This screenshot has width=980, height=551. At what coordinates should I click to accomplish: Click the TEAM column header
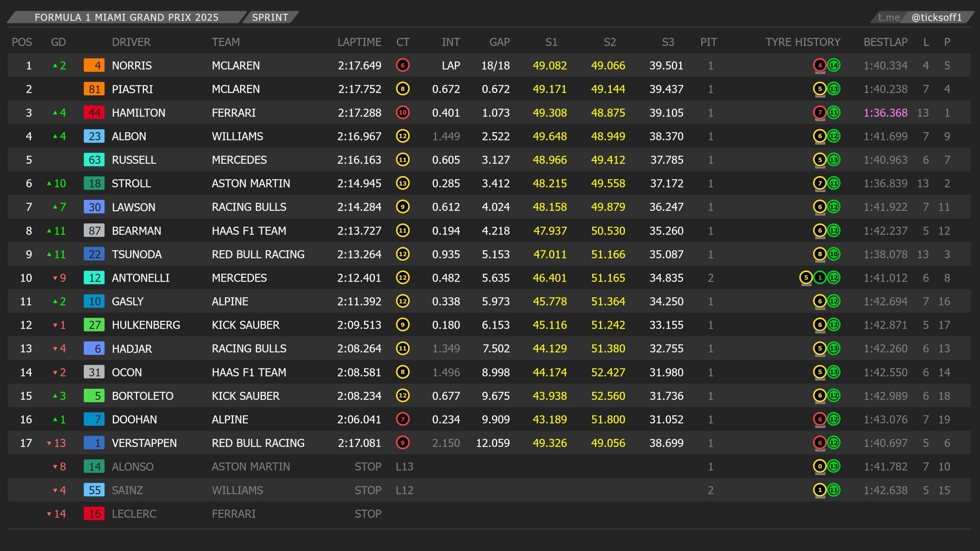click(226, 42)
